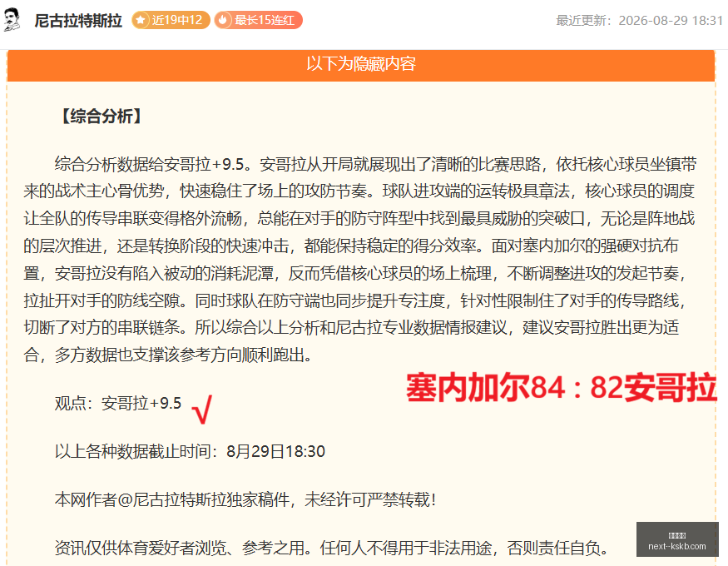Click the flame icon in 最长15连红 badge
The width and height of the screenshot is (728, 566).
coord(223,20)
